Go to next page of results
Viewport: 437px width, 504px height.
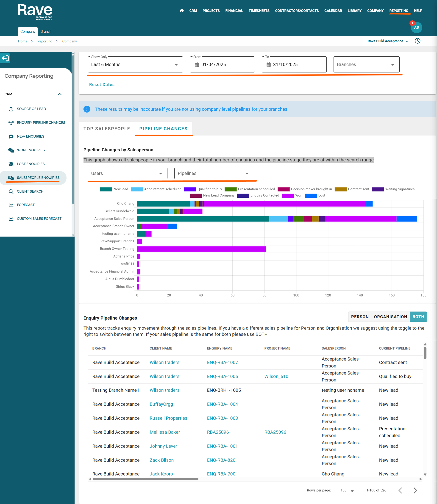coord(415,490)
